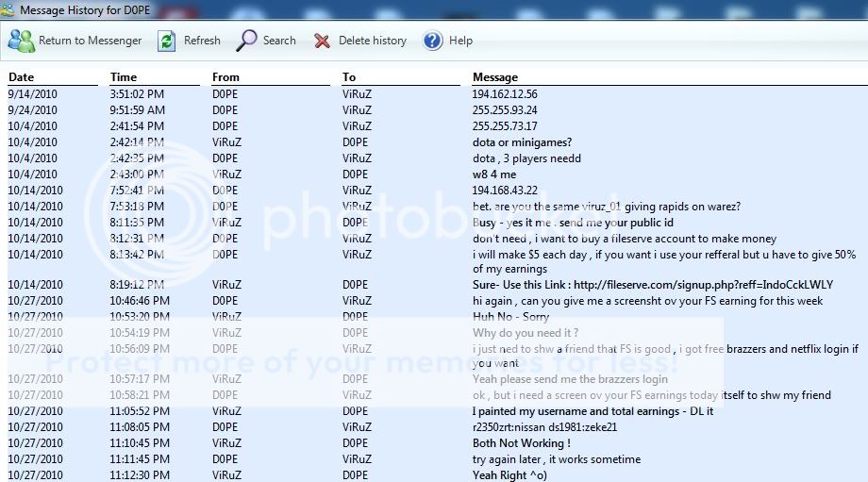
Task: Click the From column header
Action: tap(226, 77)
